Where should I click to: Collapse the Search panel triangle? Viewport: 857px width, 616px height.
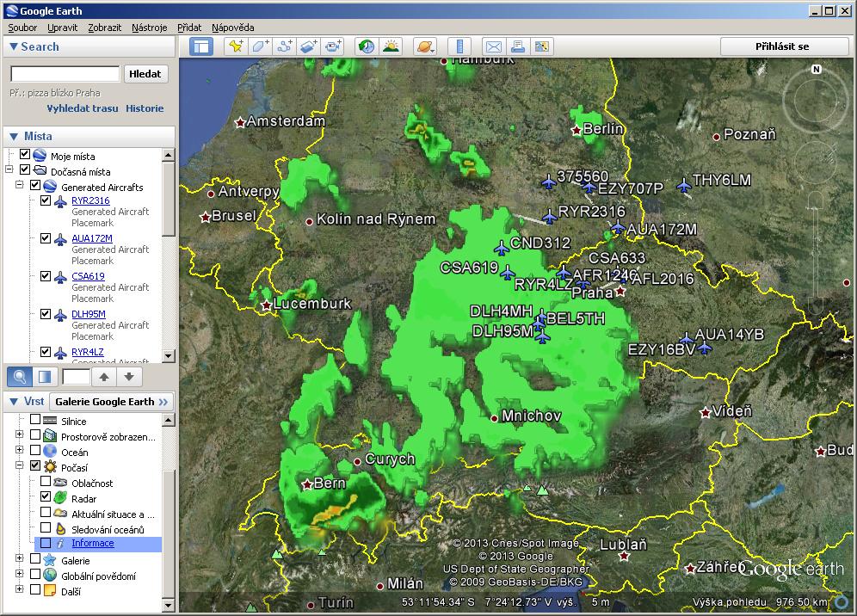tap(14, 47)
